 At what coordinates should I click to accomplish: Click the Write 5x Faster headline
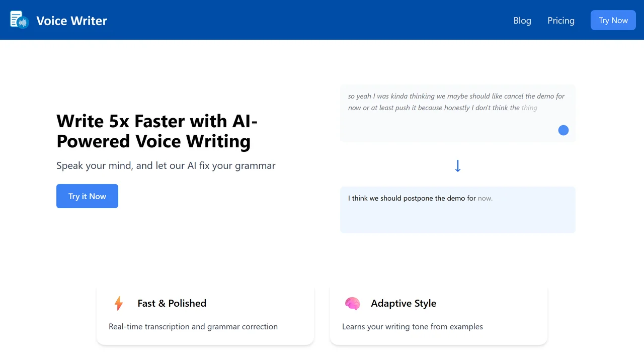[x=157, y=131]
